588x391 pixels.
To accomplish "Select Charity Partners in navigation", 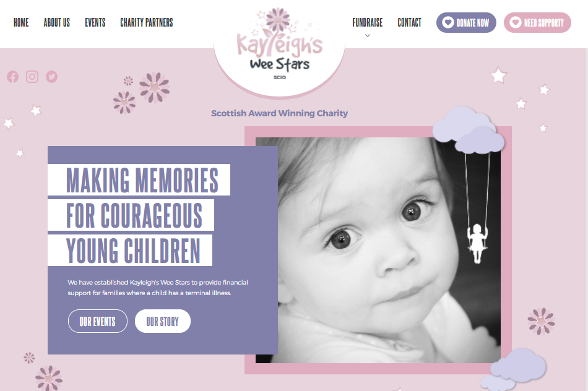I will point(147,22).
